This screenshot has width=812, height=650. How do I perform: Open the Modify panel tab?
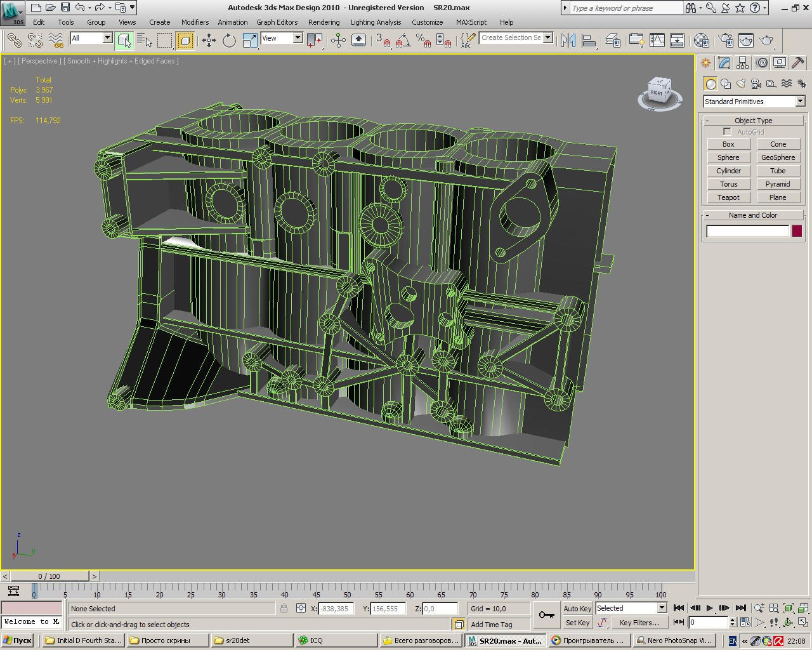[724, 63]
